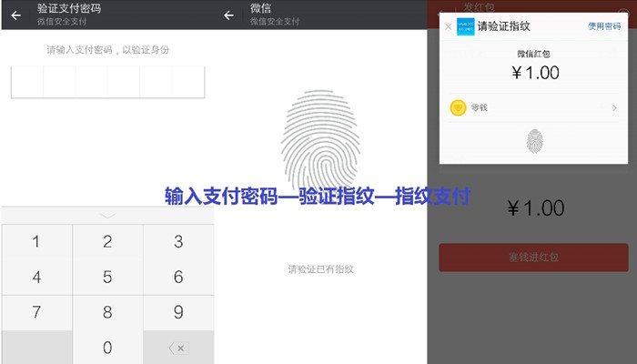
Task: Tap back arrow on the 微信 fingerprint screen
Action: pyautogui.click(x=228, y=15)
